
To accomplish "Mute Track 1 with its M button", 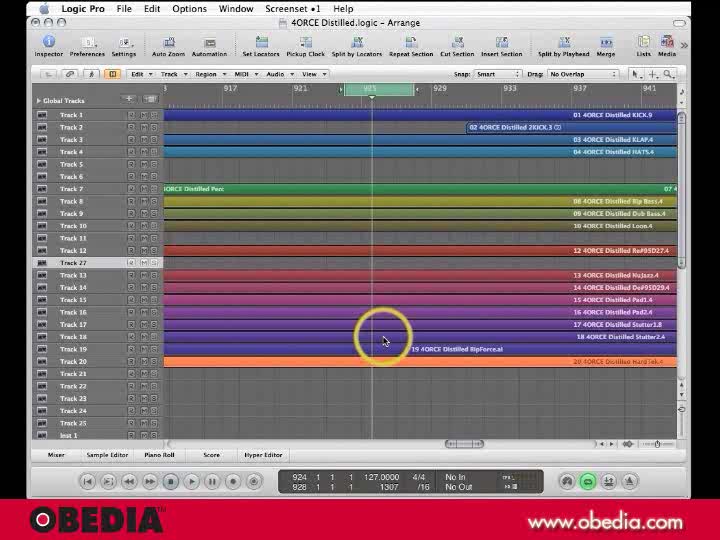I will pyautogui.click(x=144, y=115).
